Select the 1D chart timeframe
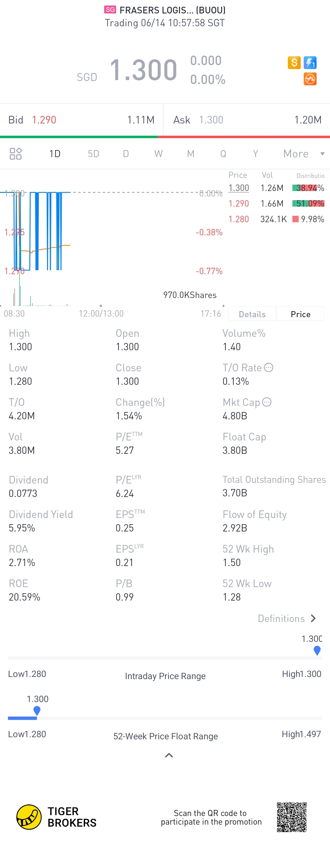The image size is (330, 868). coord(55,154)
